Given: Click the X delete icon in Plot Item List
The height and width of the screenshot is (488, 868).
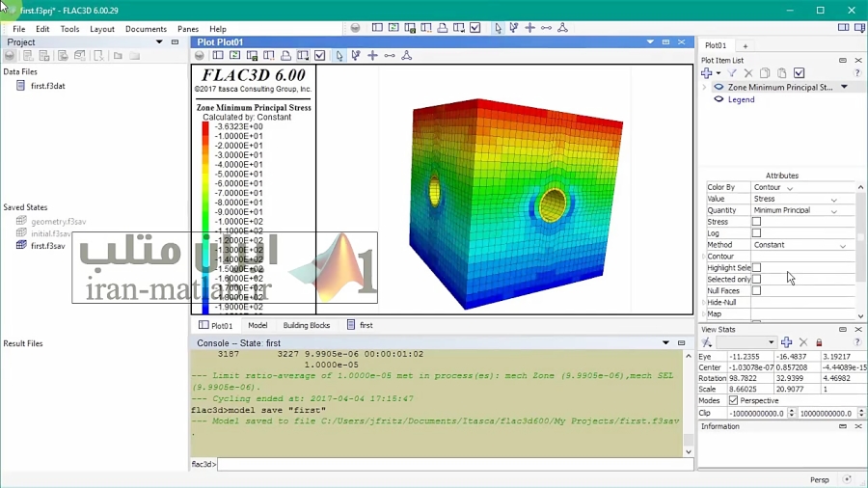Looking at the screenshot, I should coord(748,73).
